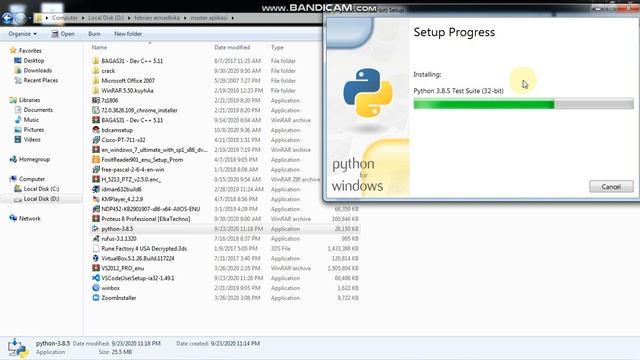The width and height of the screenshot is (640, 360).
Task: Select WinRAR ZIP archive type cell
Action: point(295,179)
